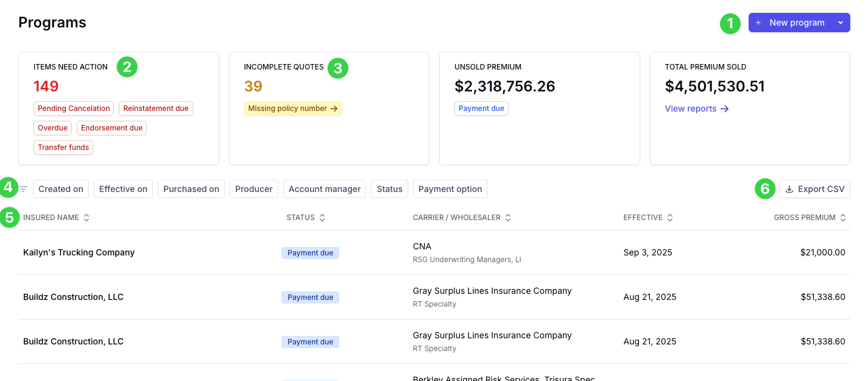Select the Endorsement due tag
Image resolution: width=868 pixels, height=381 pixels.
[111, 128]
